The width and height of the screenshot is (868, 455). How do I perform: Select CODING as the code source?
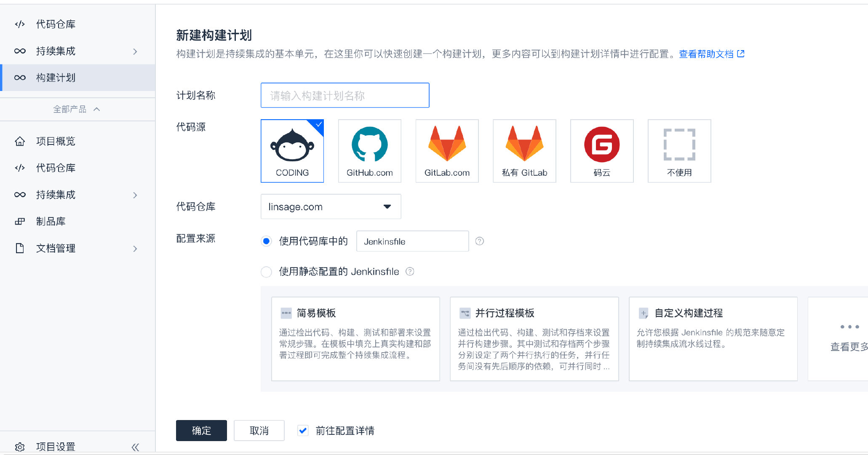pos(292,151)
